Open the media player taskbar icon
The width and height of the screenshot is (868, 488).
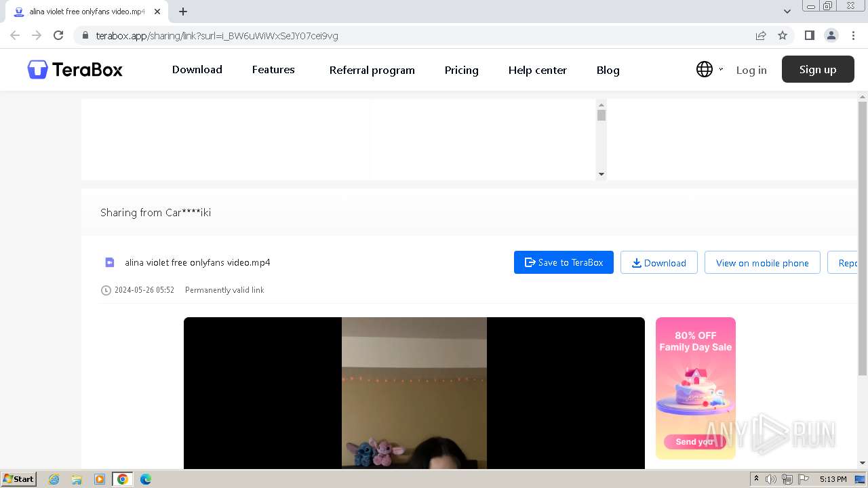(x=100, y=479)
